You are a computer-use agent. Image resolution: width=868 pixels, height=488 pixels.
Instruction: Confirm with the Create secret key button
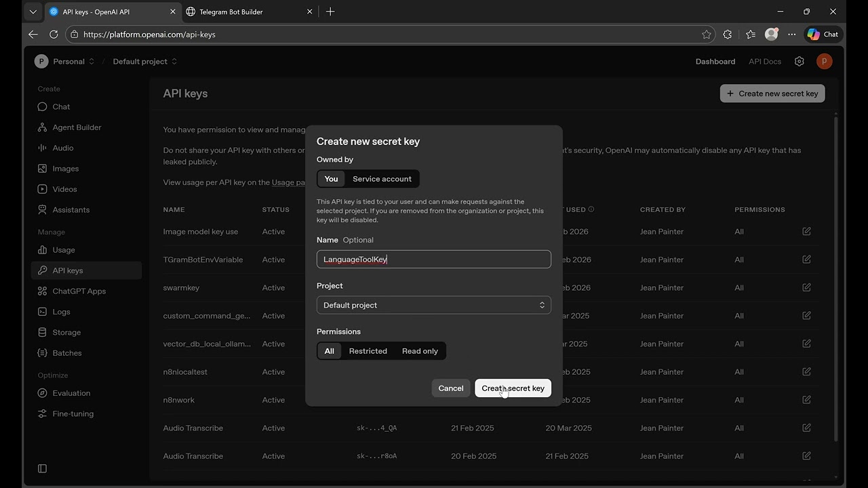(x=513, y=388)
